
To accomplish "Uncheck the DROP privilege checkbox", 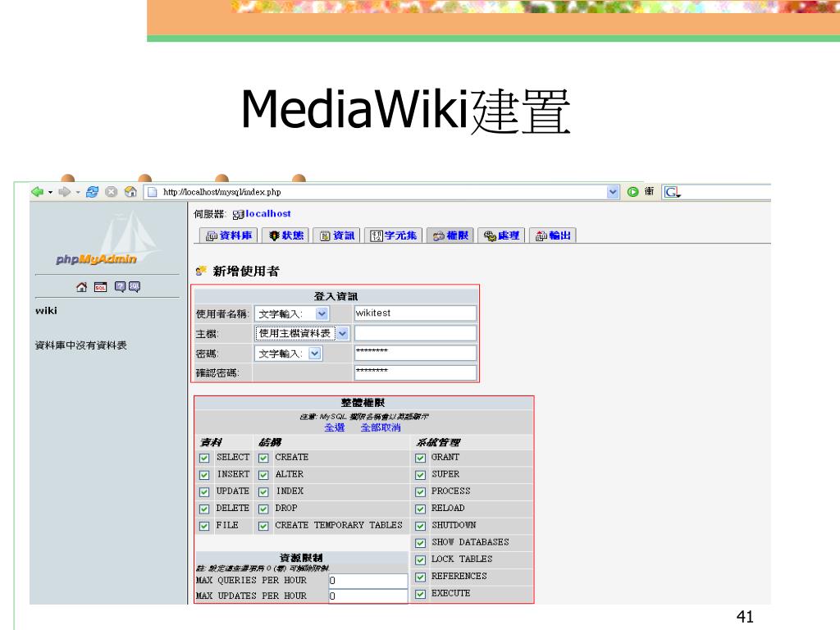I will 263,509.
